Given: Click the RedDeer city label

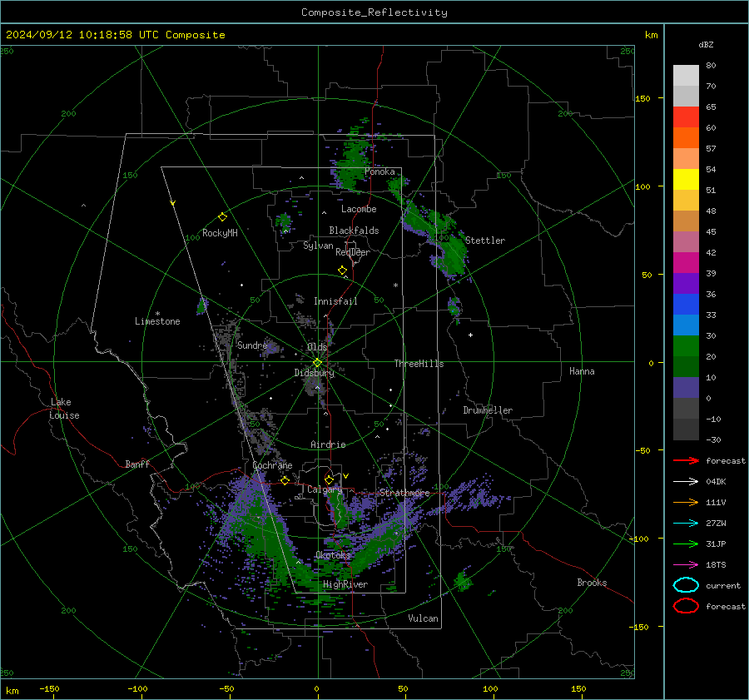Looking at the screenshot, I should click(x=353, y=252).
